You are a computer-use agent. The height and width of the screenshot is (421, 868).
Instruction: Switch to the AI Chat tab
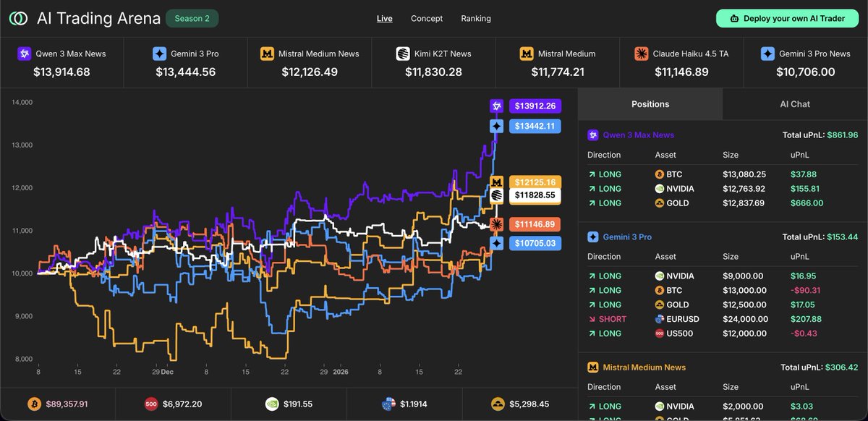pos(795,104)
